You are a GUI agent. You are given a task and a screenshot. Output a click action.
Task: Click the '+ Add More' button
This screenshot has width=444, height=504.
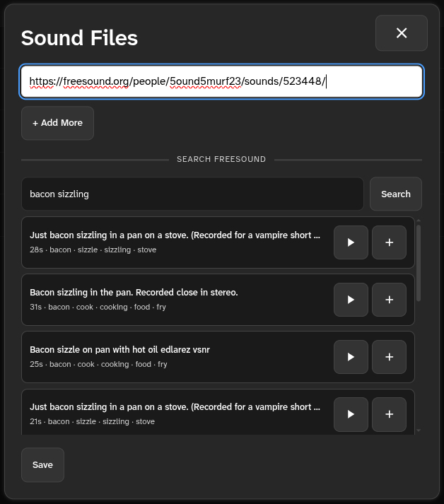coord(57,123)
